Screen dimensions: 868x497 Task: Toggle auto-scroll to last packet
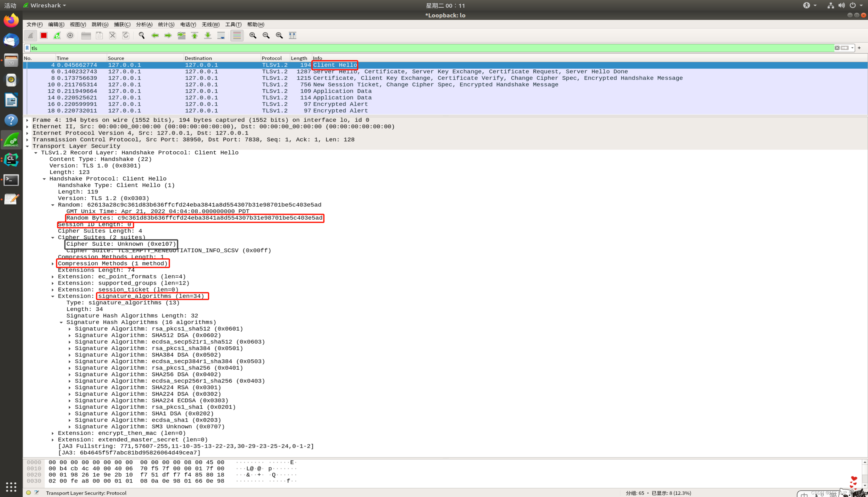221,36
